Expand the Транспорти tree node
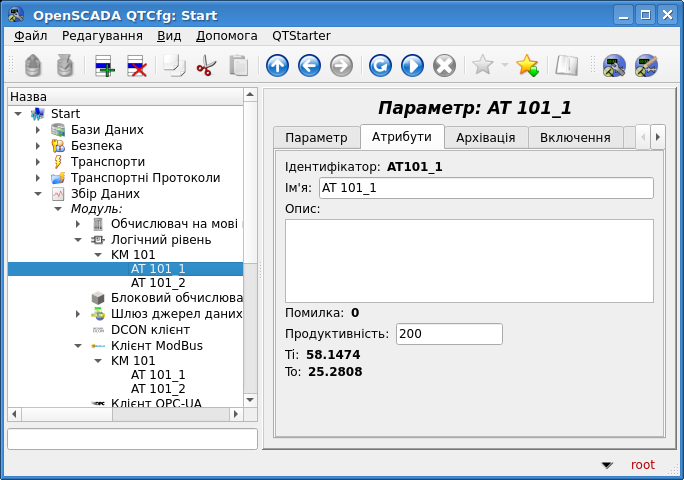This screenshot has height=480, width=684. 38,162
